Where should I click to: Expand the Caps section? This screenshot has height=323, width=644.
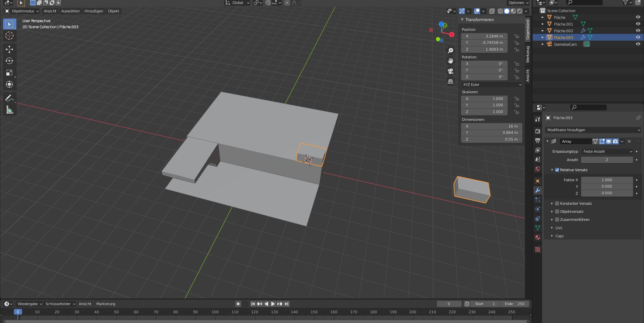(x=559, y=236)
